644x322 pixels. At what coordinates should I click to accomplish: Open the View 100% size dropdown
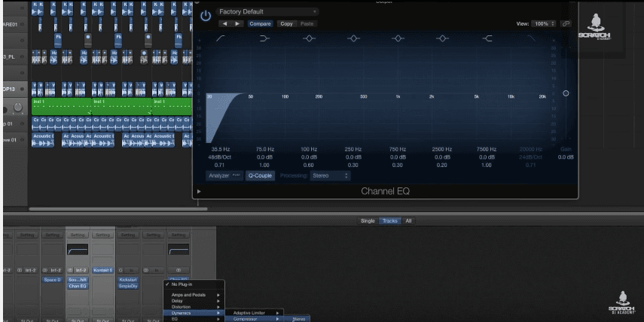click(543, 24)
